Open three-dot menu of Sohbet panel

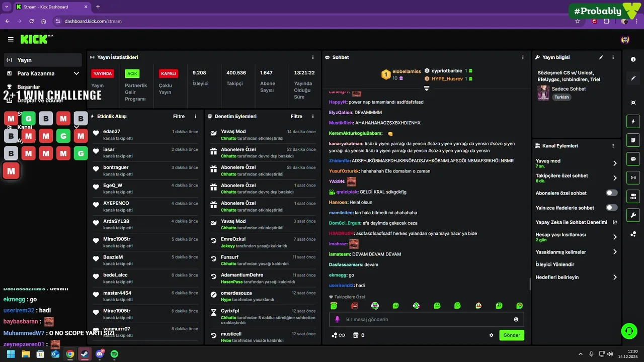pos(523,57)
